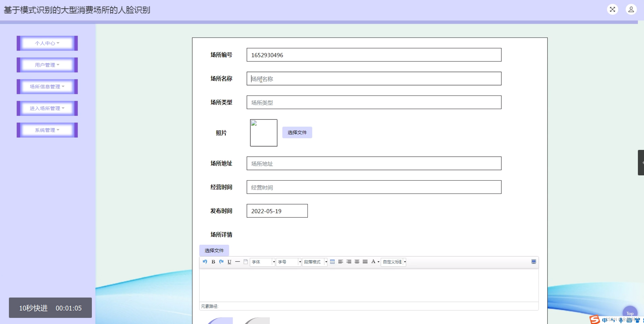Click the insert table icon
644x324 pixels.
click(x=332, y=262)
